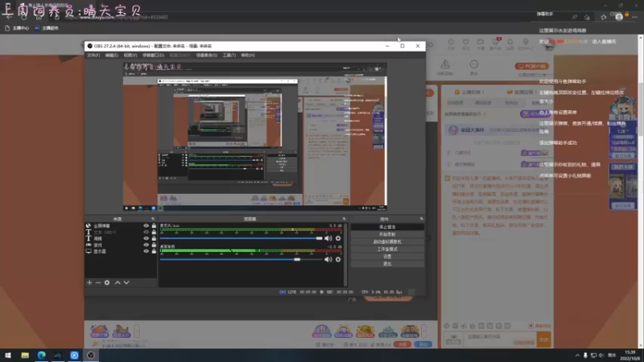This screenshot has width=644, height=362.
Task: Open 编辑(E) menu in OBS
Action: pos(111,55)
